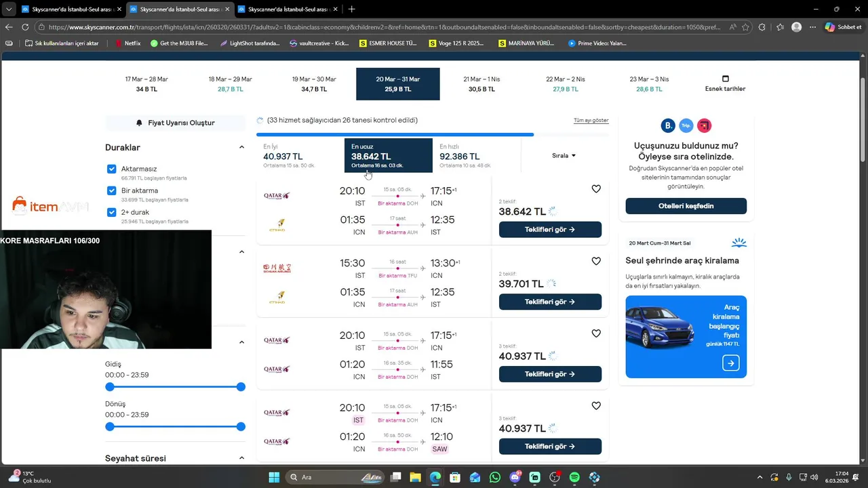Screen dimensions: 868x488
Task: Click Otelleri keşfedin button
Action: (x=686, y=206)
